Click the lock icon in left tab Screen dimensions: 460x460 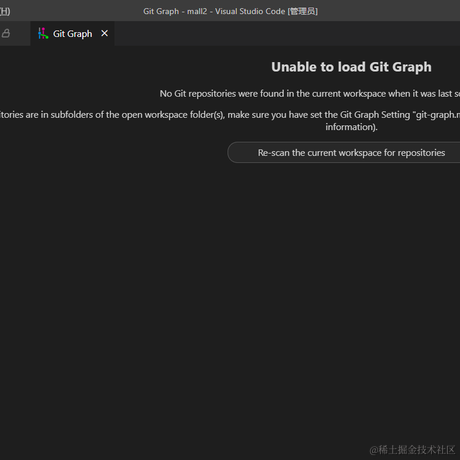6,33
